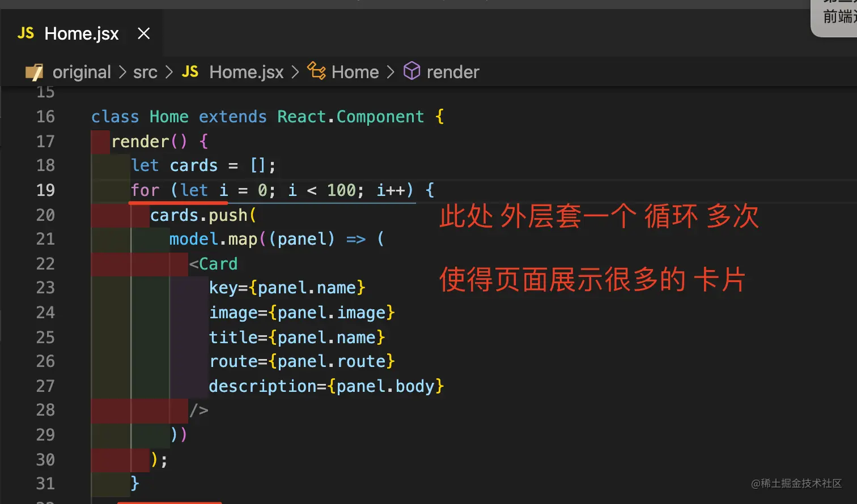Click the number 100 in the loop condition
Viewport: 857px width, 504px height.
342,190
